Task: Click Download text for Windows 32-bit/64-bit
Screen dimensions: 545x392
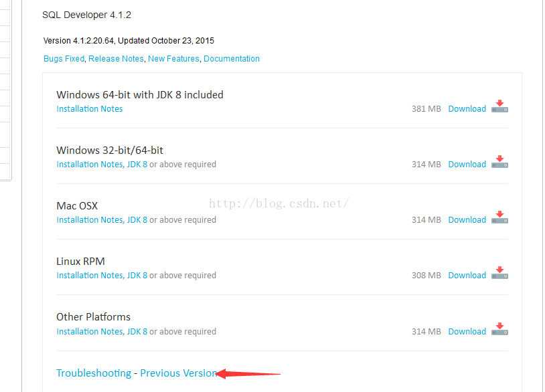Action: (467, 165)
